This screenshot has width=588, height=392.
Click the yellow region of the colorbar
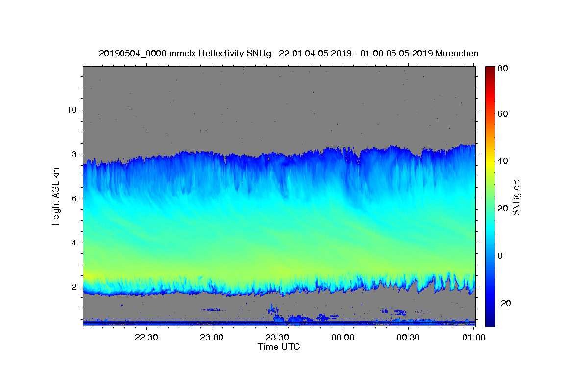[x=490, y=162]
